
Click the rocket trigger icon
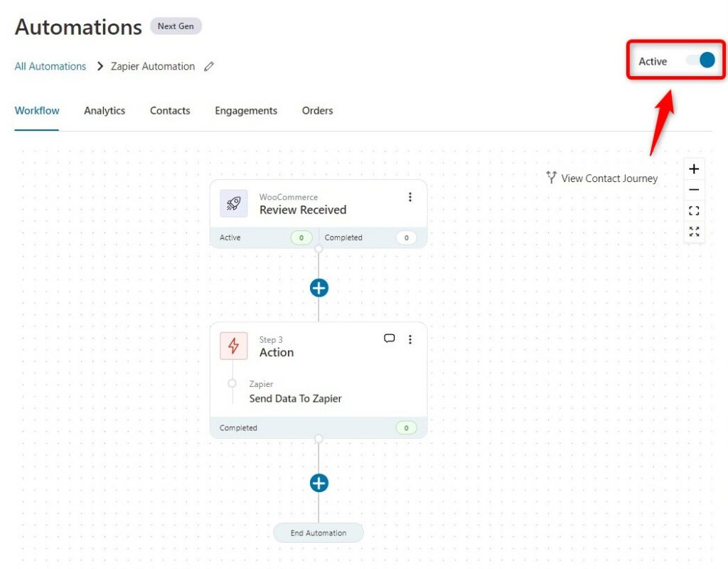[233, 203]
